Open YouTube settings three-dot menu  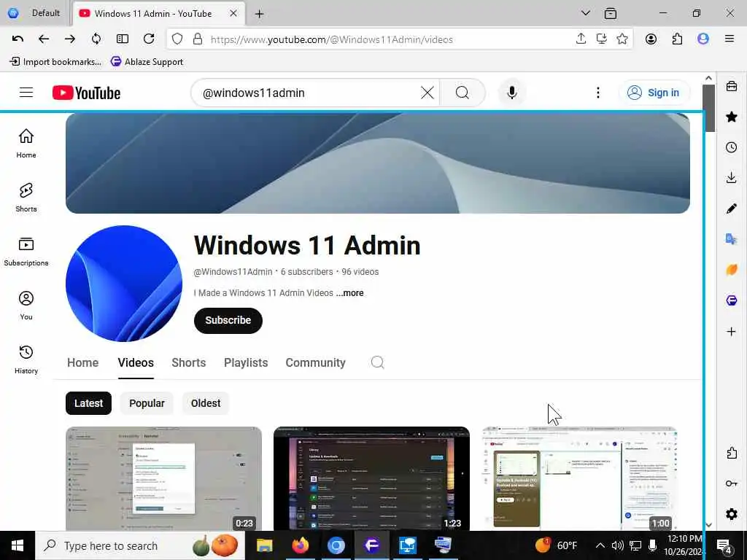click(598, 93)
